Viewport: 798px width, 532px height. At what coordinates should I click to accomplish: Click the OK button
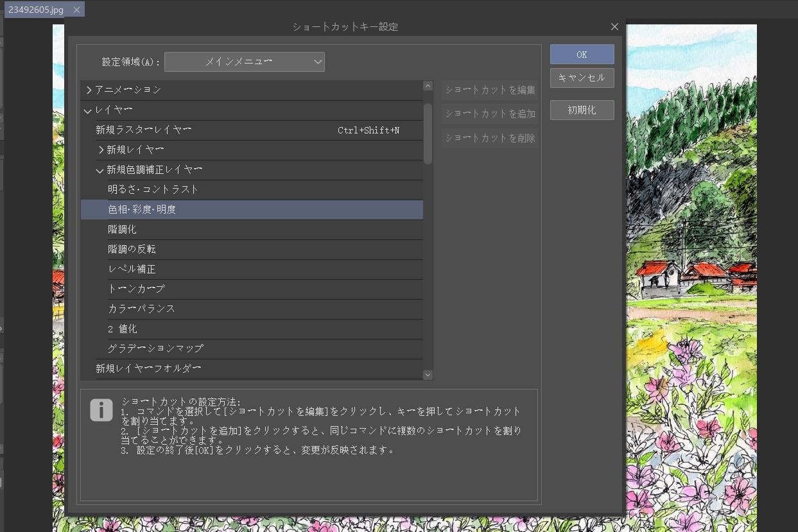[582, 55]
